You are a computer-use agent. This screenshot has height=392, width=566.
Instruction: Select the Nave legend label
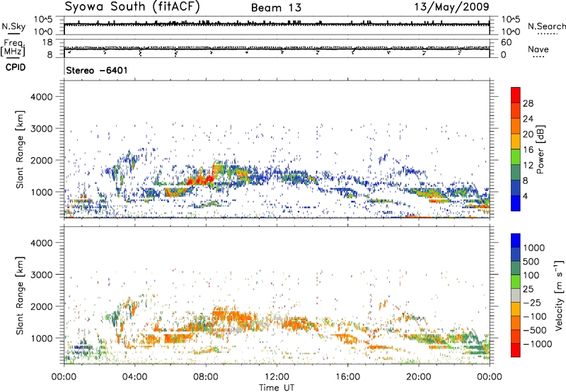coord(538,50)
